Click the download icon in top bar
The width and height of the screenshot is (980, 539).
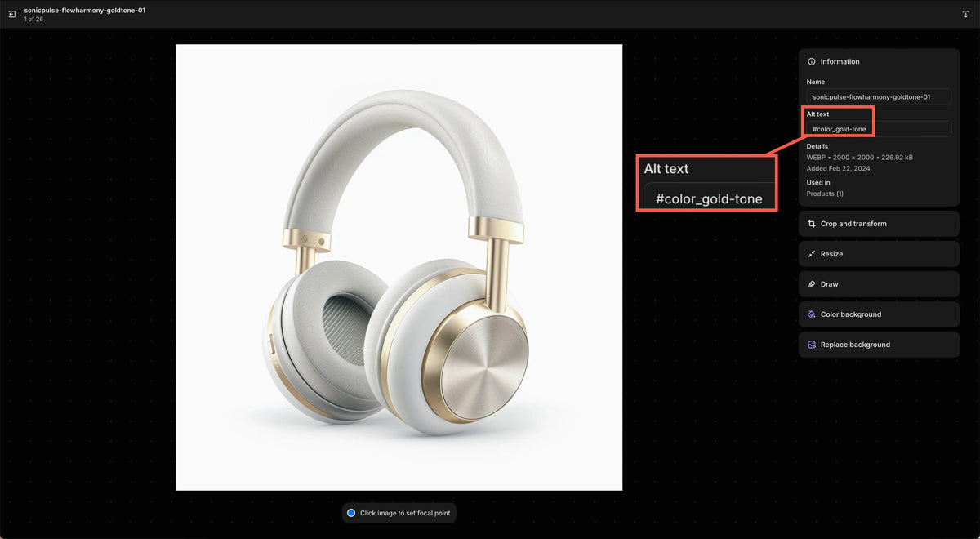click(966, 14)
